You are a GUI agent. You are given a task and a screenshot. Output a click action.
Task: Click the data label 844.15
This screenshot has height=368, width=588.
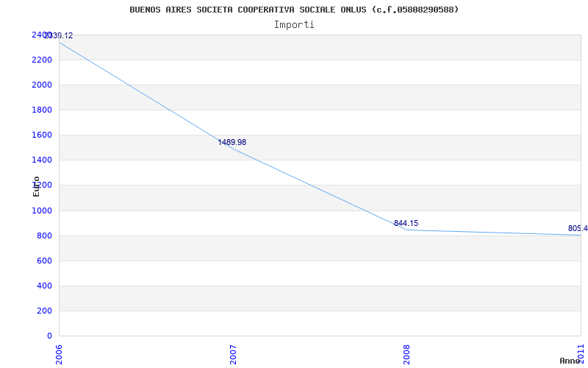(x=406, y=224)
